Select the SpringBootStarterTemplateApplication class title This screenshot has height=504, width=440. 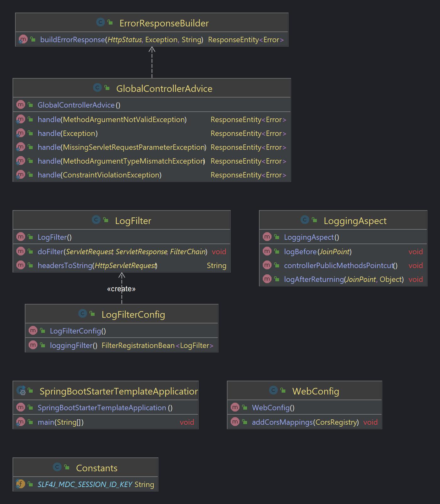tap(119, 391)
